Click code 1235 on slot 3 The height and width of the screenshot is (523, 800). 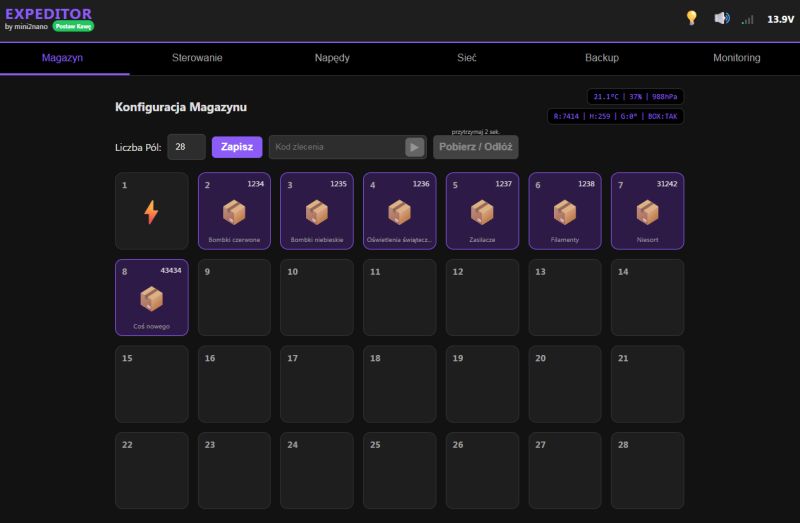338,184
